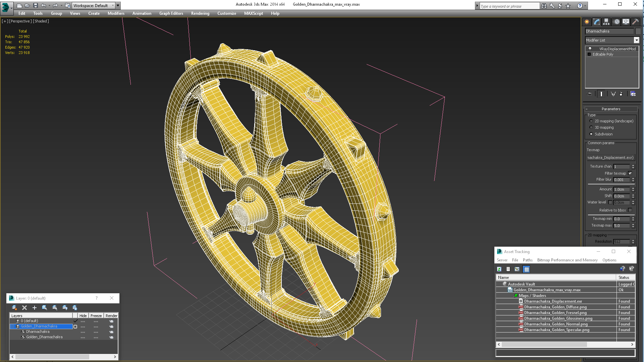Open the Display command panel tab
The height and width of the screenshot is (362, 644).
626,22
